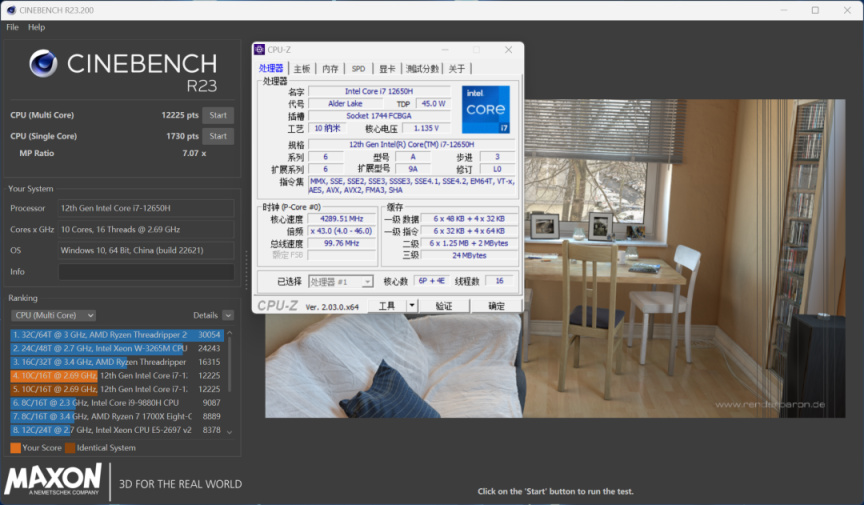Click the rendered room scene image
The height and width of the screenshot is (505, 864).
[555, 258]
